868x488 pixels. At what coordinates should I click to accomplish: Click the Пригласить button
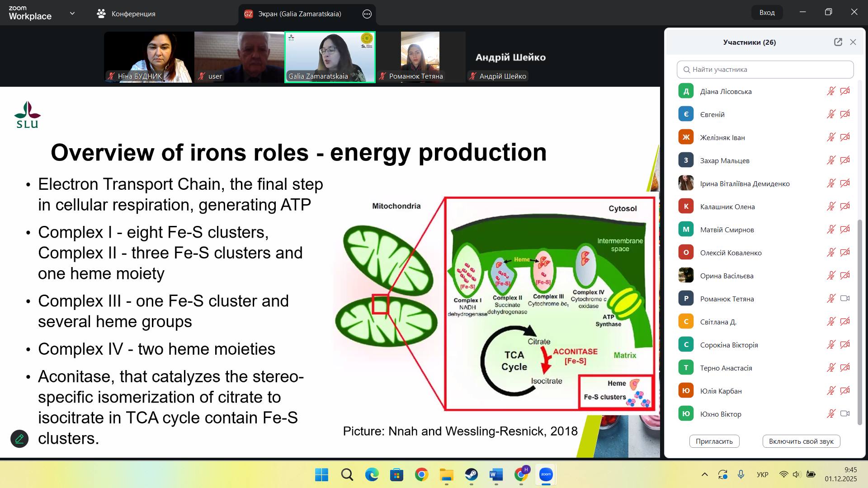[714, 441]
